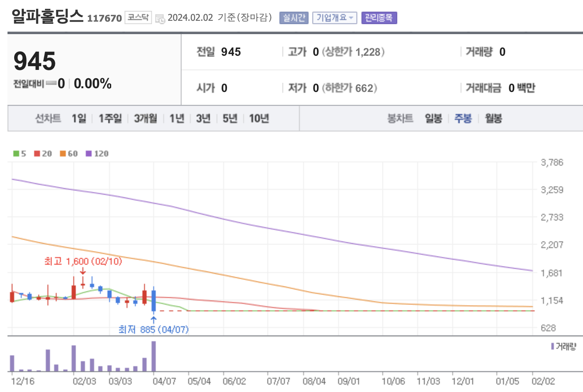Switch to 주봉 weekly candle chart
The width and height of the screenshot is (583, 392).
(463, 119)
